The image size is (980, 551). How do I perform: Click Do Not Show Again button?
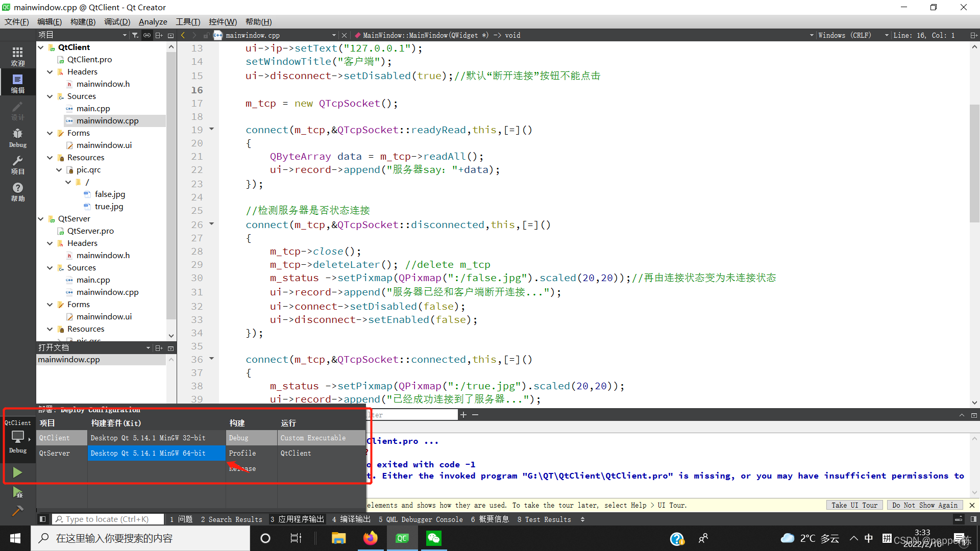click(x=925, y=505)
